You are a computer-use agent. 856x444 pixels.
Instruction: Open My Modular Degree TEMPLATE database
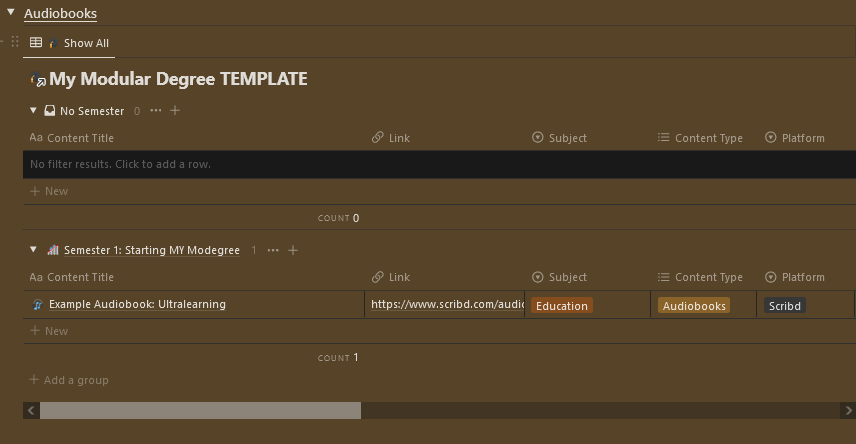tap(178, 79)
